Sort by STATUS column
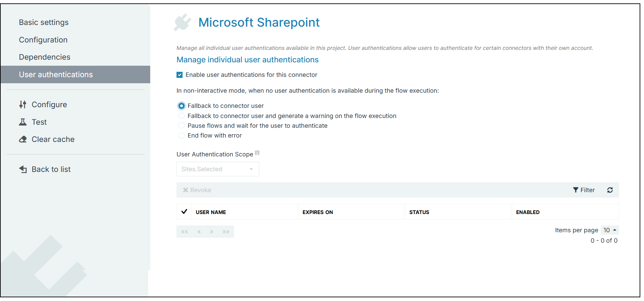644x301 pixels. click(419, 212)
